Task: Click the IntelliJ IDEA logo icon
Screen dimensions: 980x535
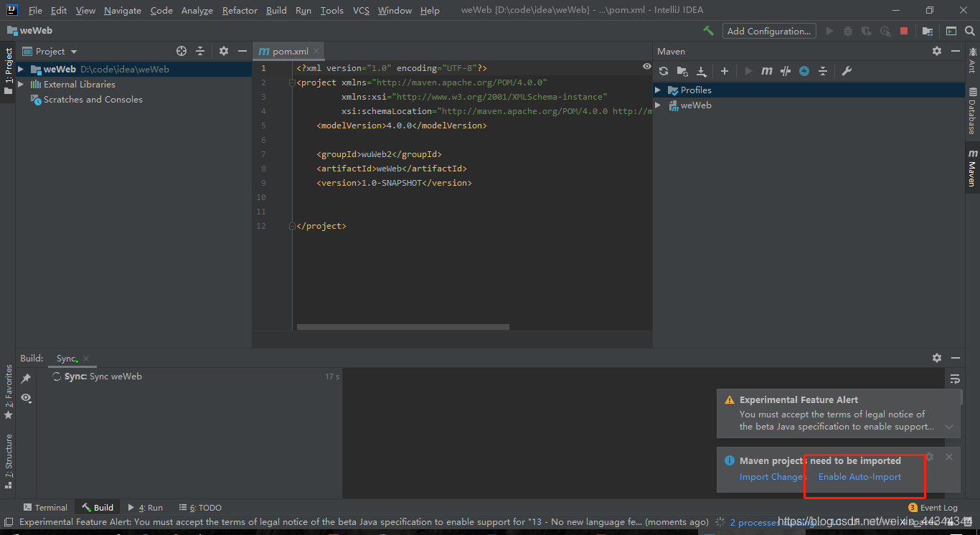Action: point(11,10)
